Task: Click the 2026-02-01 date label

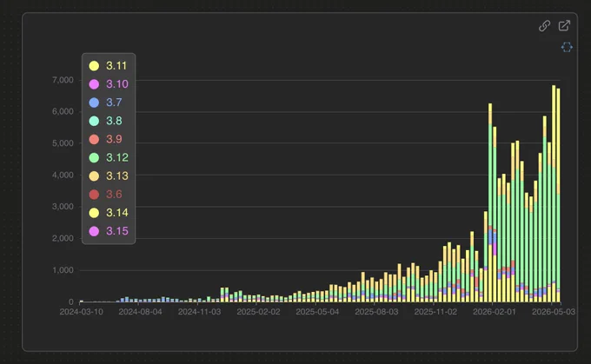Action: [x=495, y=312]
